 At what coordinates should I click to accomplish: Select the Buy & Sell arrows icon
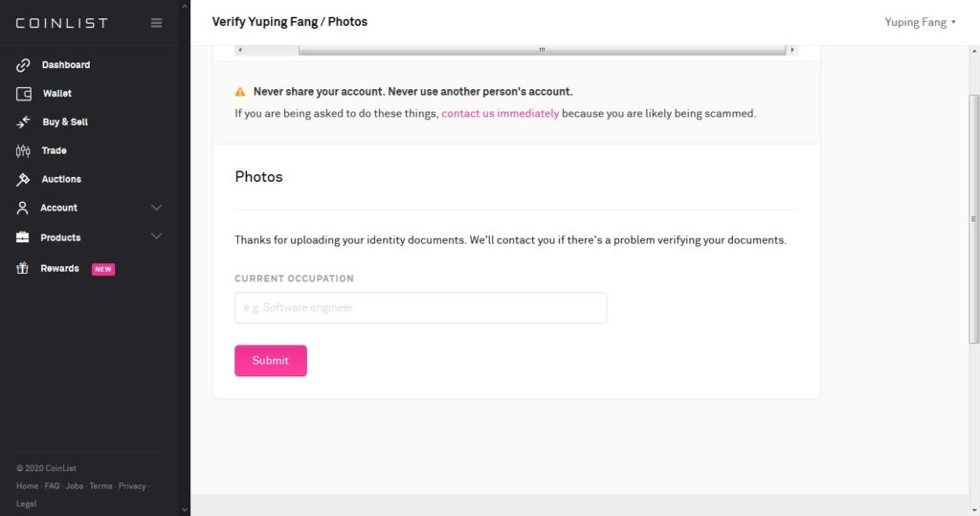click(23, 122)
